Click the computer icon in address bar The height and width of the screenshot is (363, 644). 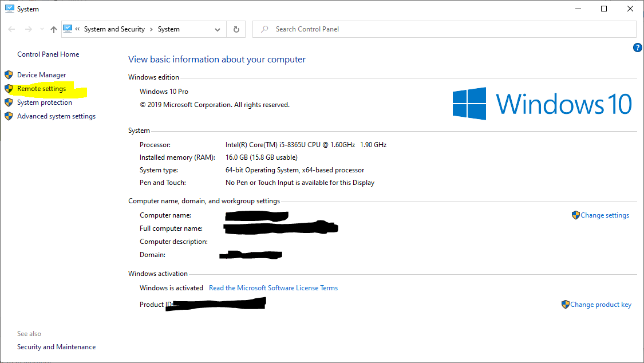point(68,29)
